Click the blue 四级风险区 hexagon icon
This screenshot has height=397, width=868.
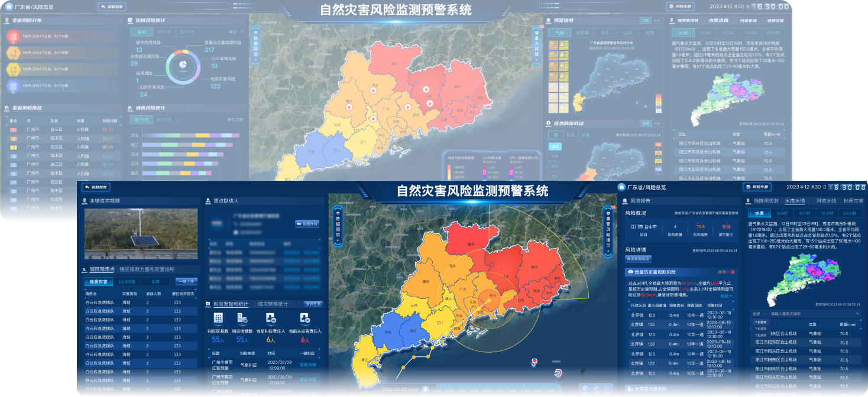14,86
